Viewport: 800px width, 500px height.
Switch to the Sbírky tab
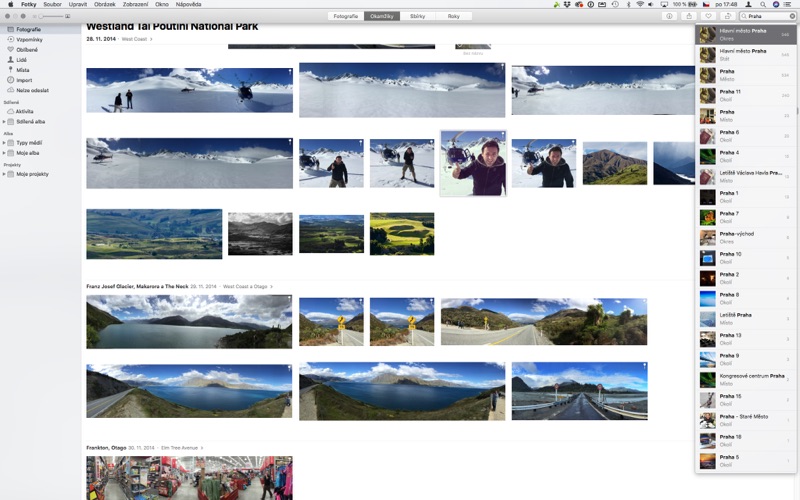417,16
